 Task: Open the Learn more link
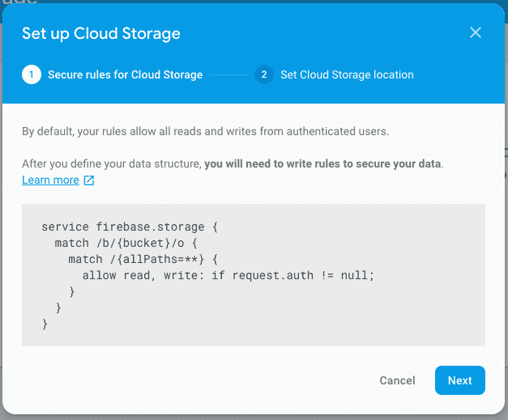click(50, 180)
